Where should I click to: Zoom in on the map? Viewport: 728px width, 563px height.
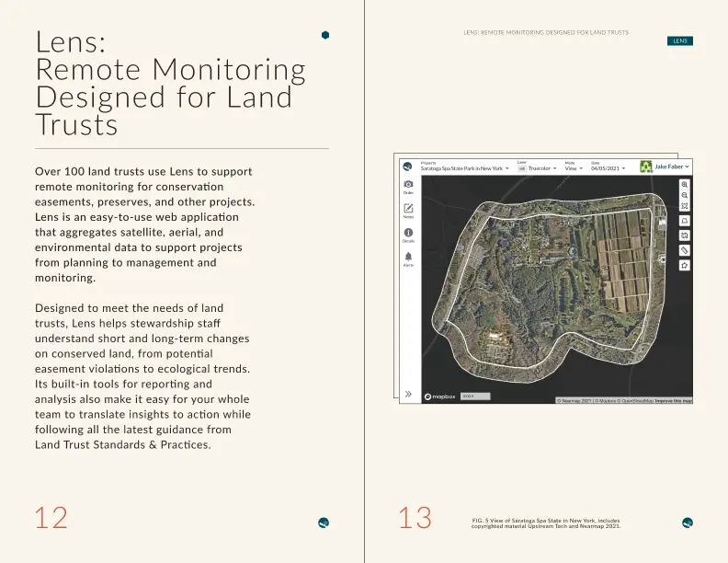[x=685, y=184]
